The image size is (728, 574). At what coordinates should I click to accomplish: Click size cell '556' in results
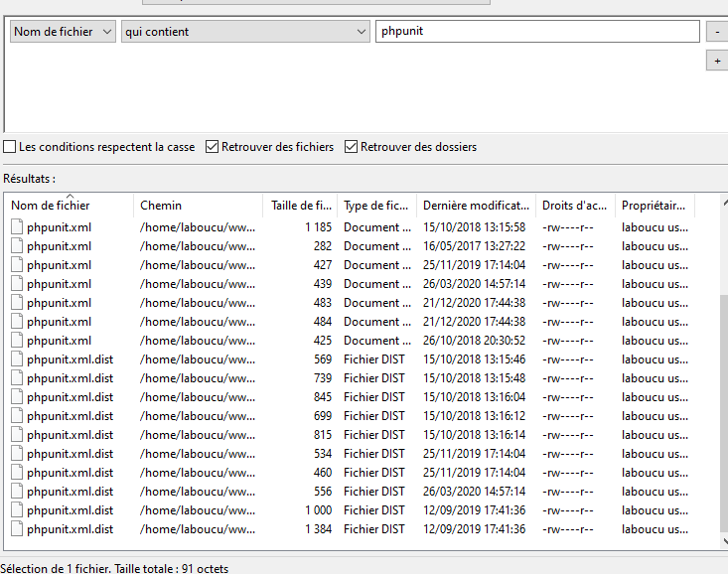[323, 492]
